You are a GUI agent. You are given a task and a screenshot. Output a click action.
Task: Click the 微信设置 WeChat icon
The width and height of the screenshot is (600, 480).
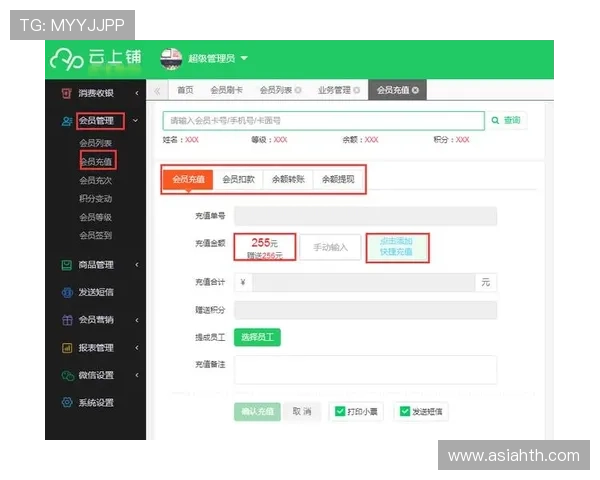68,376
